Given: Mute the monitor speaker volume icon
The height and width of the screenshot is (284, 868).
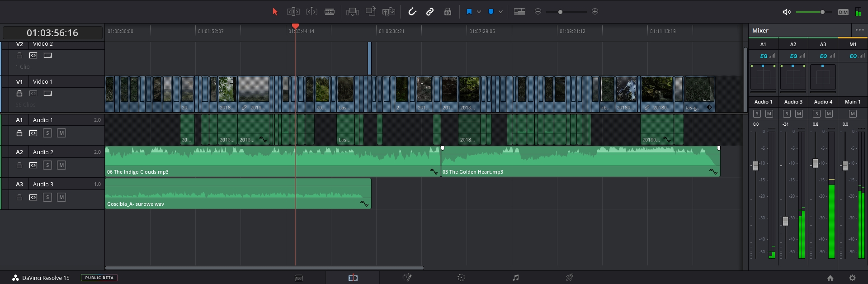Looking at the screenshot, I should 787,12.
